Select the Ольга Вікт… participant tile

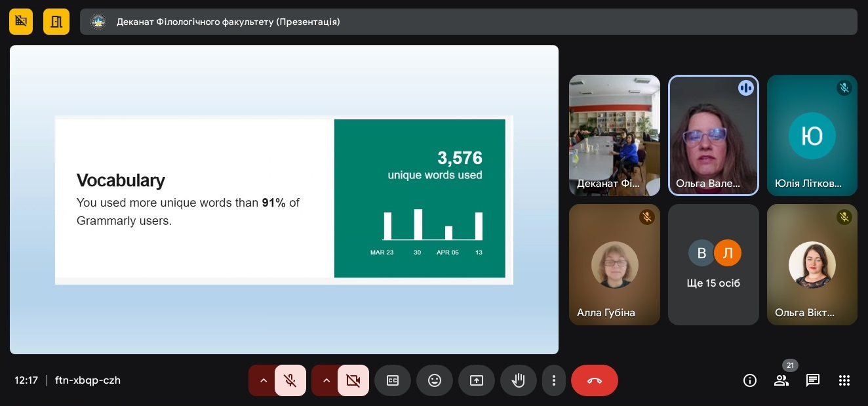[812, 264]
